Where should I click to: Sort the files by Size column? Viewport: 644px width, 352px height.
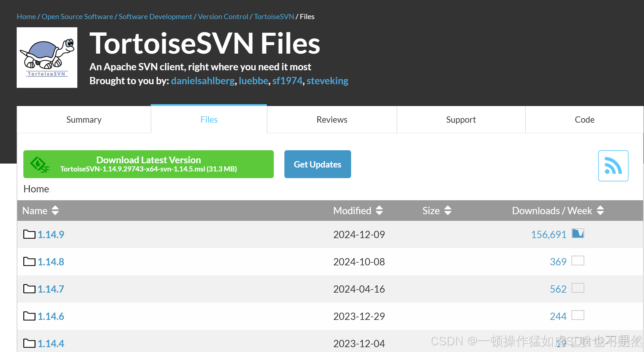(436, 211)
